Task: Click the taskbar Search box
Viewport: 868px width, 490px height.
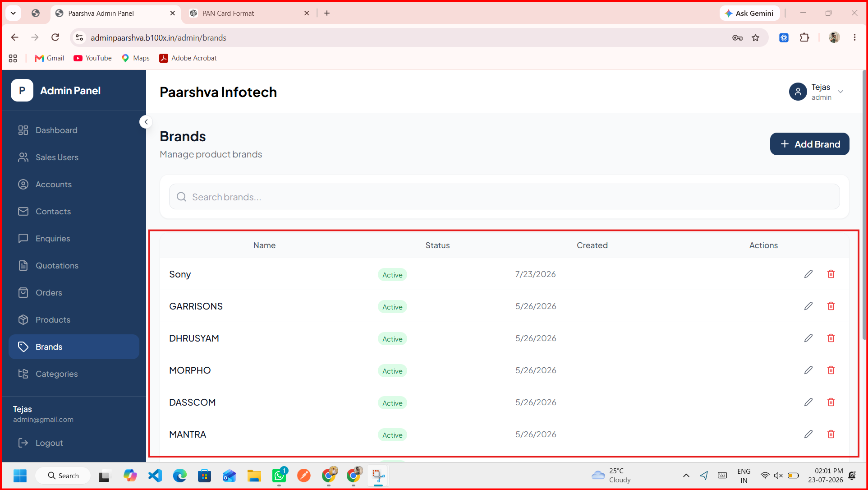Action: pos(63,476)
